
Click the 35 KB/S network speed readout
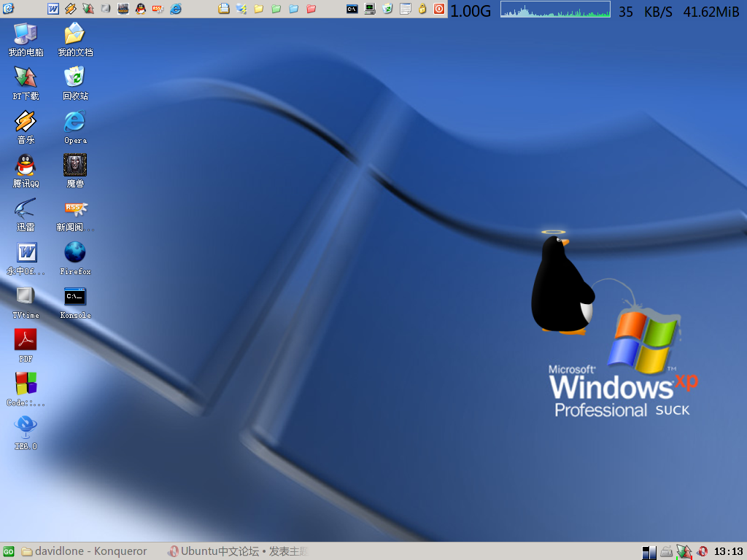[645, 12]
